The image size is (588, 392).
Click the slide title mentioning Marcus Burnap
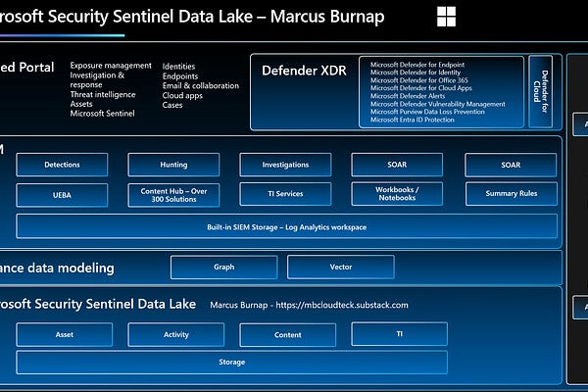[192, 17]
